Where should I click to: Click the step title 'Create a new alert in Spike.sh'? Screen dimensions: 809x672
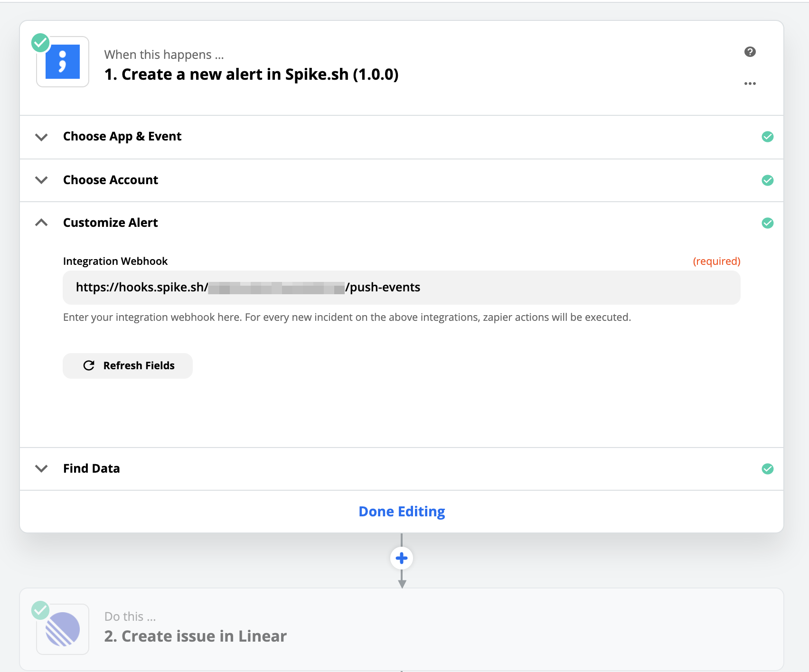pyautogui.click(x=251, y=75)
